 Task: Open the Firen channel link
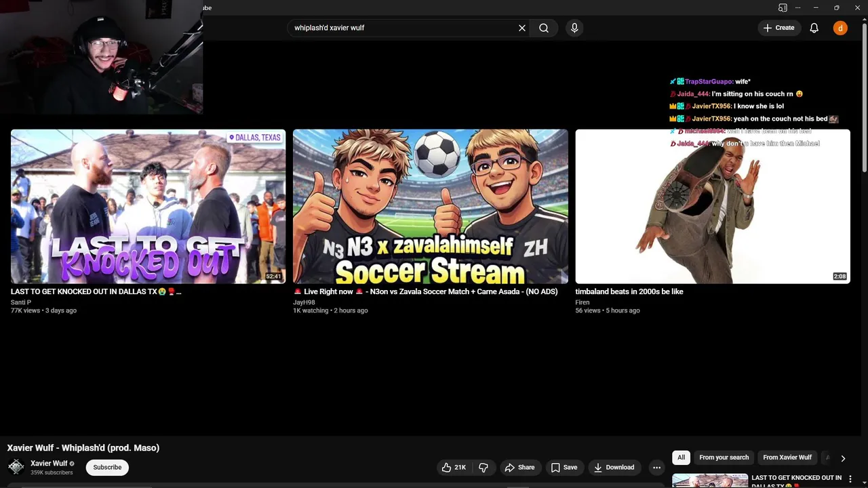coord(583,302)
